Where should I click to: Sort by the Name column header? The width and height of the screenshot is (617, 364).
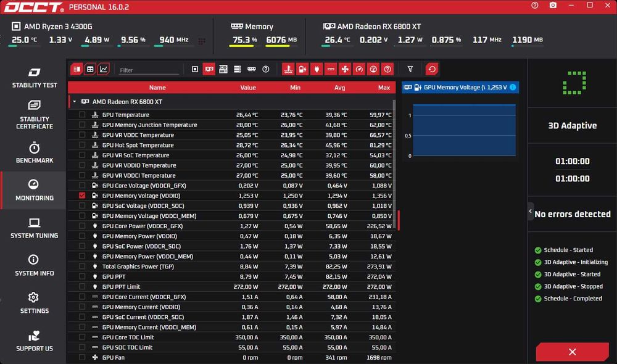pyautogui.click(x=157, y=88)
